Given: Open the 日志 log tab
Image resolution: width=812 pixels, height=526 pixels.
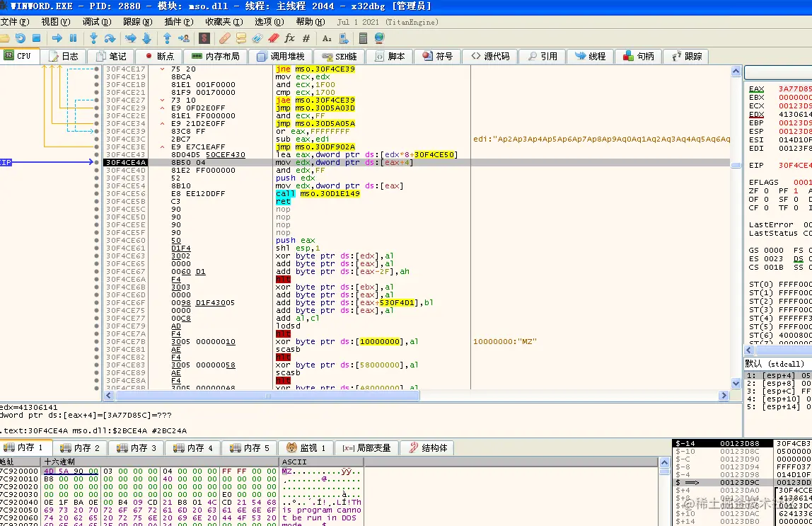Looking at the screenshot, I should pos(63,56).
